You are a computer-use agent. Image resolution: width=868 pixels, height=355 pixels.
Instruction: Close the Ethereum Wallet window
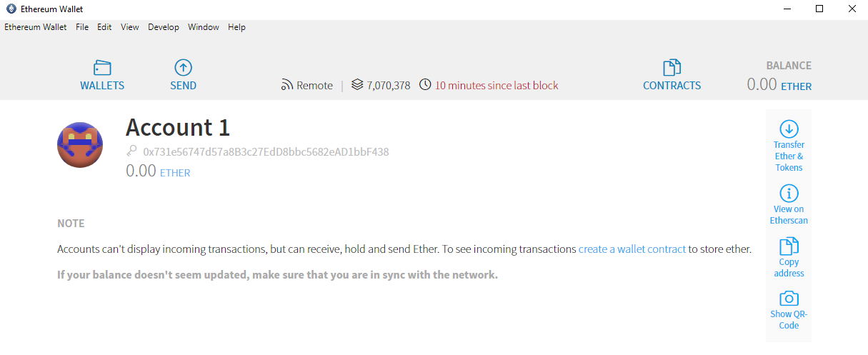852,9
